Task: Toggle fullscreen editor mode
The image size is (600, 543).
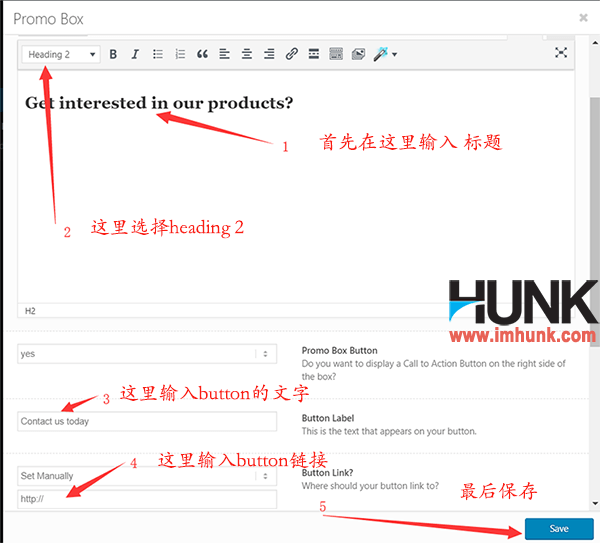Action: pyautogui.click(x=561, y=53)
